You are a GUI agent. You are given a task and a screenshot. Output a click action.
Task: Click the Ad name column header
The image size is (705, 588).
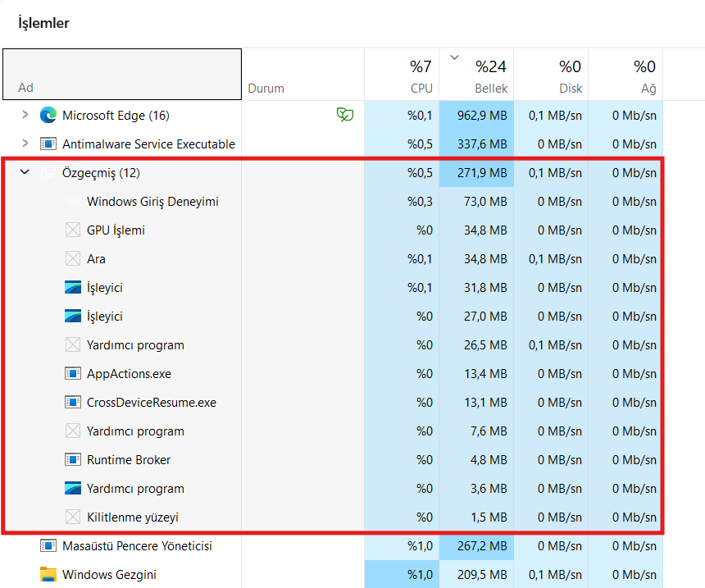[122, 75]
